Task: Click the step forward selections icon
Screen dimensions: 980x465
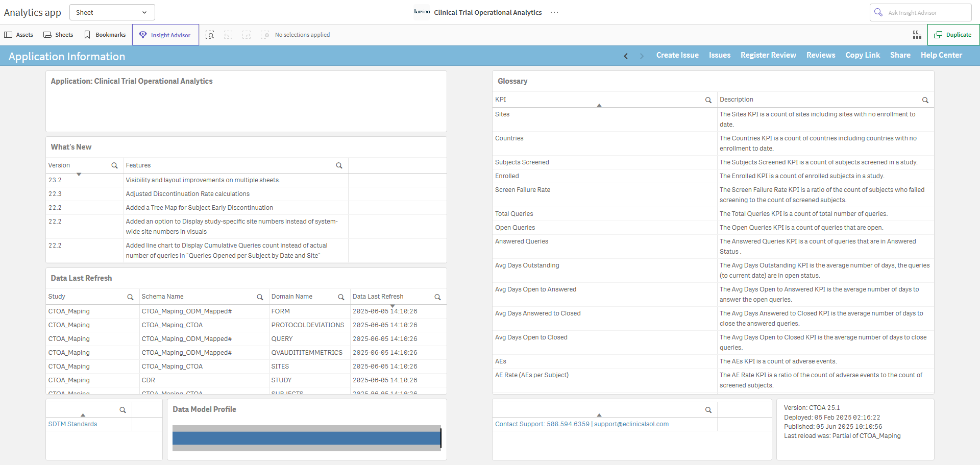Action: (x=247, y=35)
